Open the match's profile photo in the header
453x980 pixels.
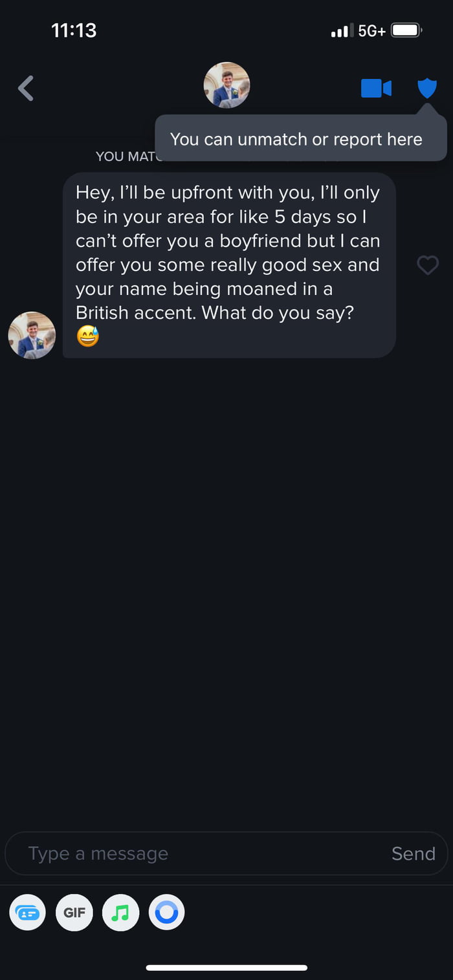[x=226, y=85]
